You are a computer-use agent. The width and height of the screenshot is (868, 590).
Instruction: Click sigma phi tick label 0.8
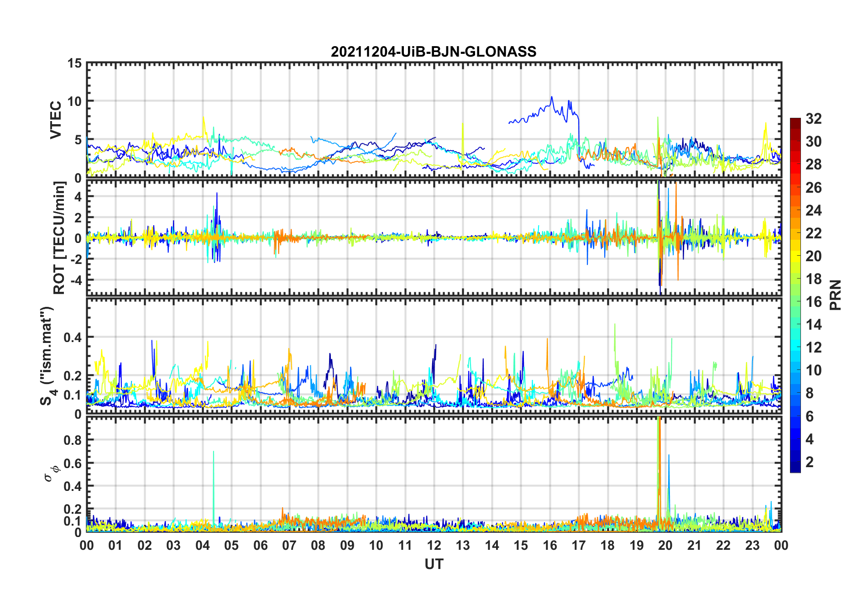pyautogui.click(x=72, y=440)
